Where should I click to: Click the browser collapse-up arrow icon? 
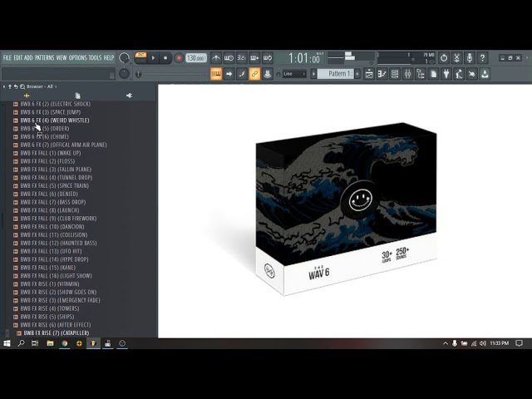click(x=10, y=86)
